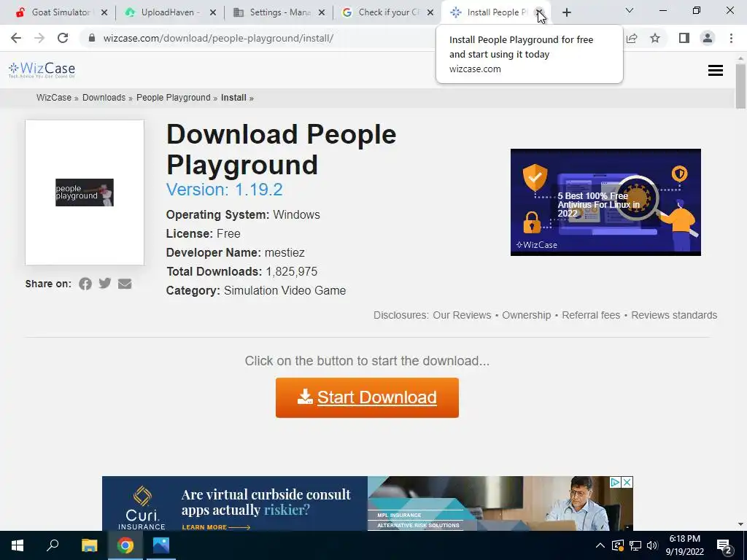Reload the WizCase page

tap(63, 38)
